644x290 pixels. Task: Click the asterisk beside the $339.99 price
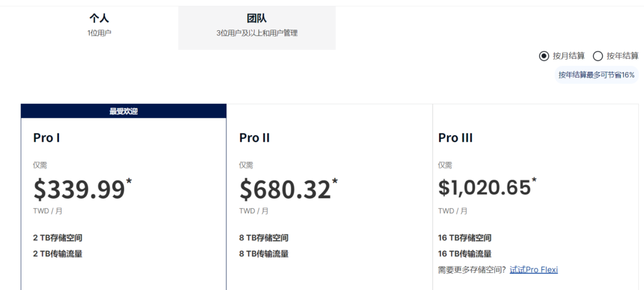click(x=129, y=182)
